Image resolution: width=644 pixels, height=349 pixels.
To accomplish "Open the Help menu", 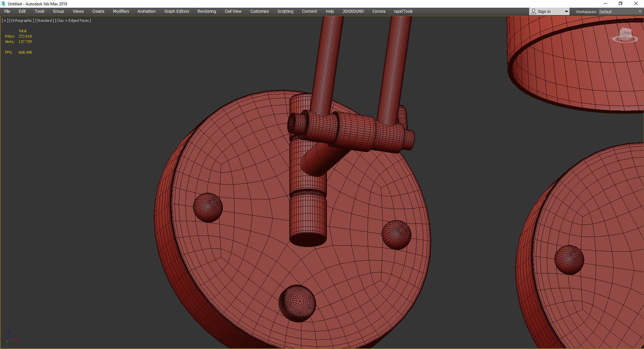I will coord(330,11).
